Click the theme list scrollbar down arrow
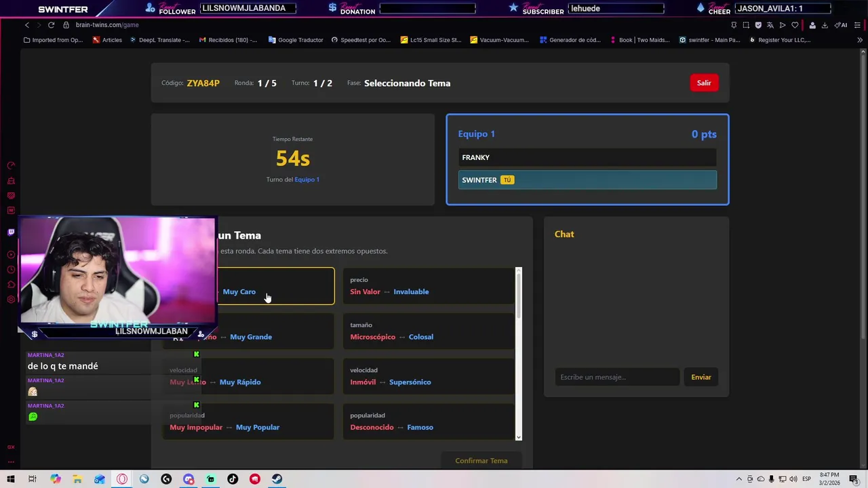The height and width of the screenshot is (488, 868). pos(519,437)
